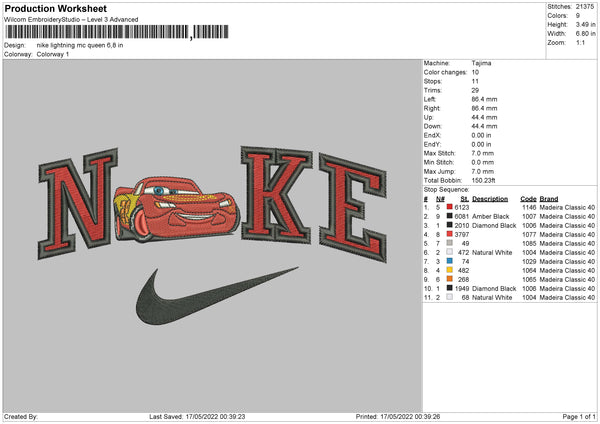Pick the Amber Black swatch with 6081 stitches
600x424 pixels.
(x=450, y=216)
